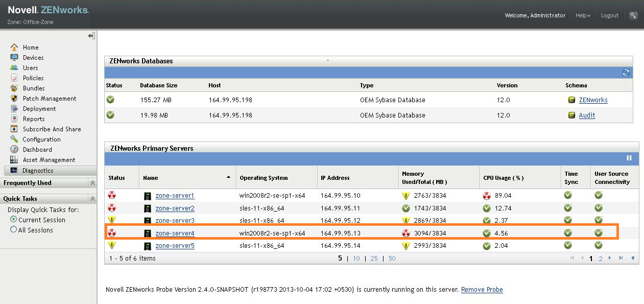
Task: Click the Bundles item in navigation
Action: [x=34, y=88]
